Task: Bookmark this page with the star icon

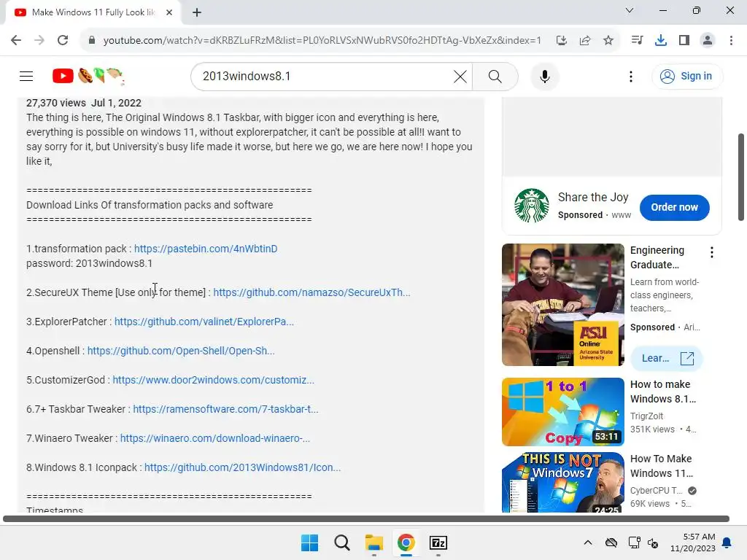Action: click(x=608, y=40)
